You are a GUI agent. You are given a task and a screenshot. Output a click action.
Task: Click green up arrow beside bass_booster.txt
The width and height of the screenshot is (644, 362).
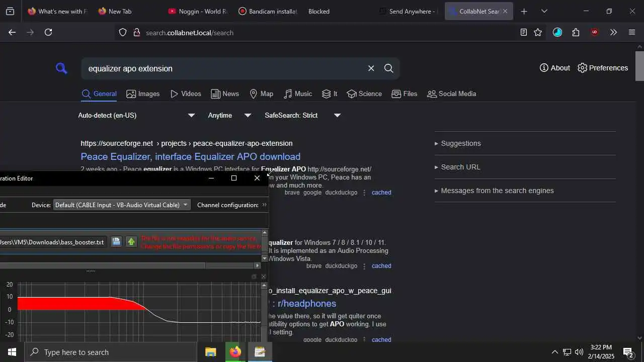pos(131,242)
